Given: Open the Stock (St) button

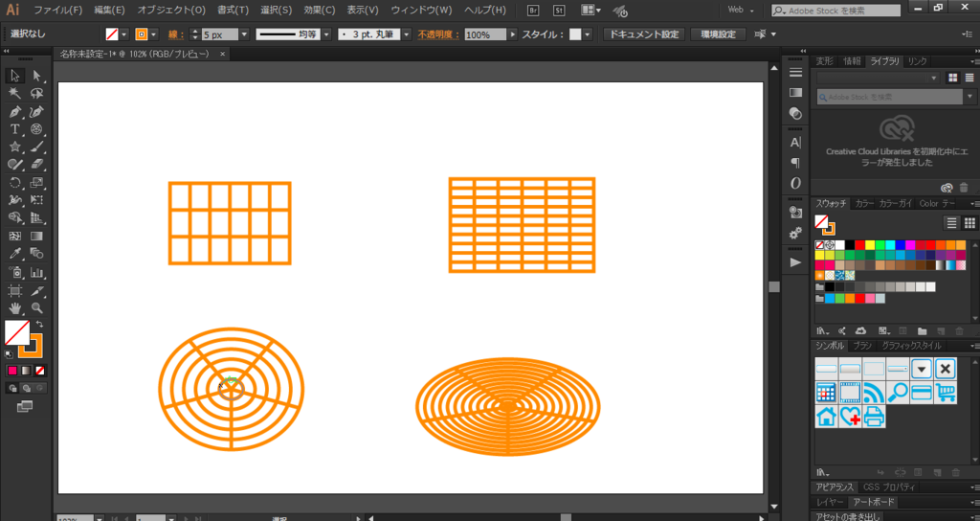Looking at the screenshot, I should pyautogui.click(x=559, y=10).
